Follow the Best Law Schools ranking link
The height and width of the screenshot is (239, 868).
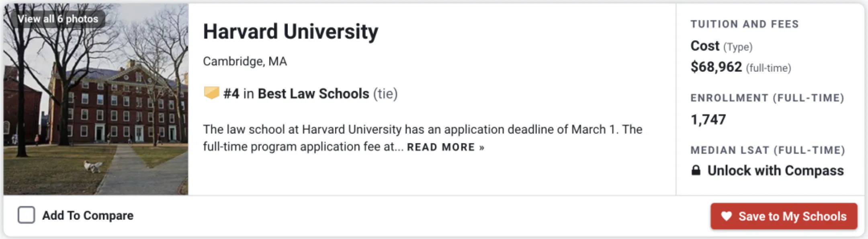(313, 93)
